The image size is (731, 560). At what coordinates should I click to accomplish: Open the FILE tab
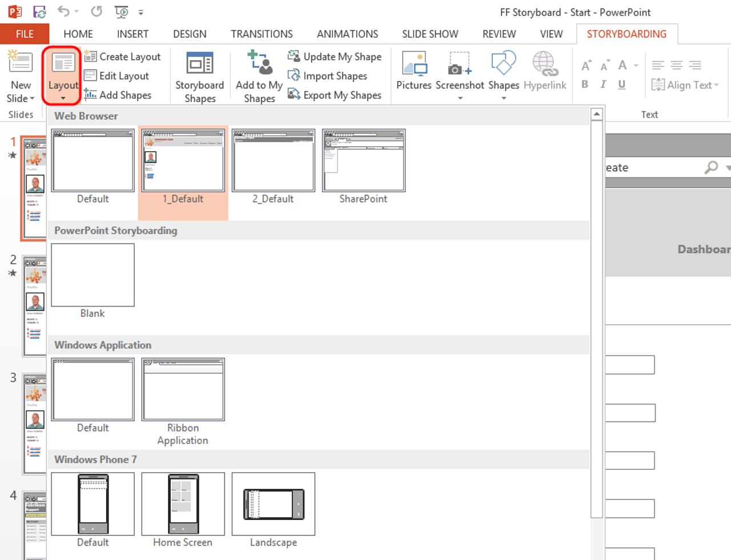click(x=25, y=34)
